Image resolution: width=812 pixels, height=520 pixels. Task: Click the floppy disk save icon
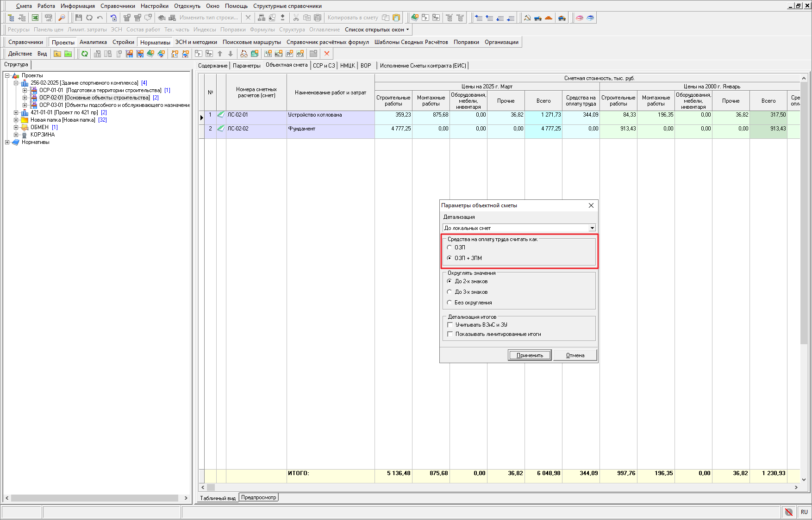[78, 18]
